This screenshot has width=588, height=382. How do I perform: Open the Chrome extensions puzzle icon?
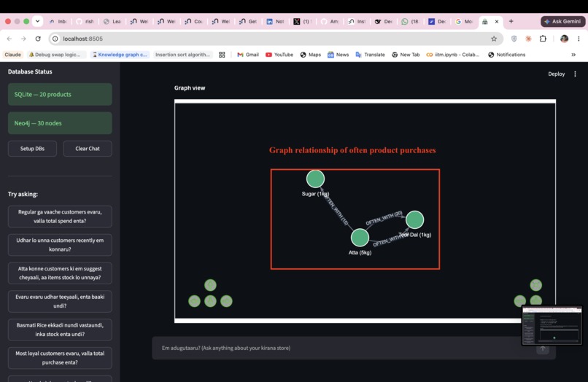[x=543, y=39]
